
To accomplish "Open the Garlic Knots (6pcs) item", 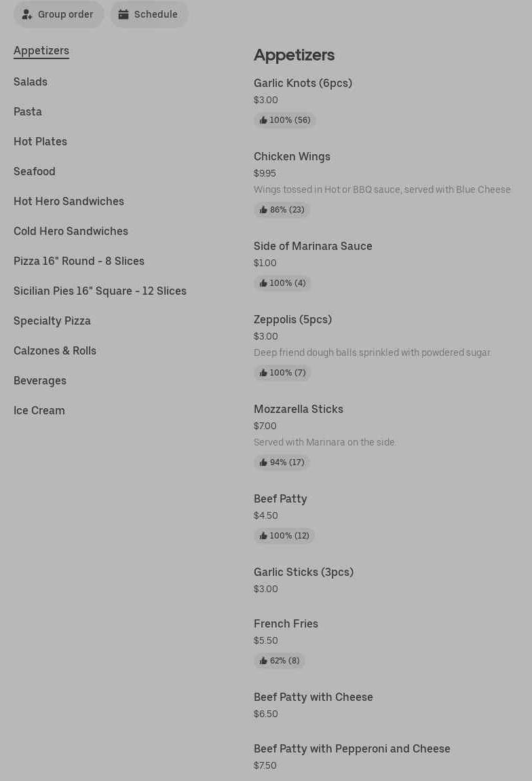I will pyautogui.click(x=303, y=83).
